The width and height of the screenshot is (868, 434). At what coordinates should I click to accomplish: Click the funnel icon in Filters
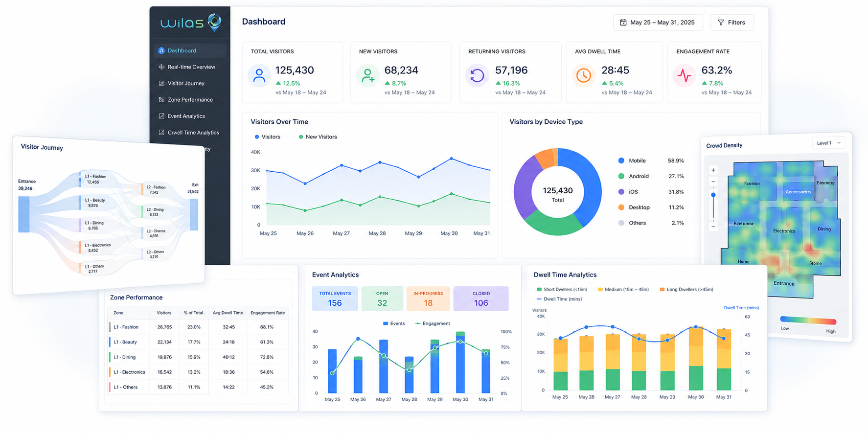click(x=721, y=23)
